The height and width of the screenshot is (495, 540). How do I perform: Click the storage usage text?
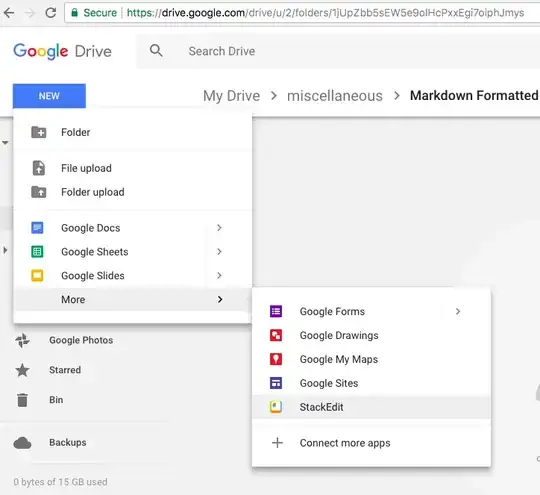(x=61, y=482)
